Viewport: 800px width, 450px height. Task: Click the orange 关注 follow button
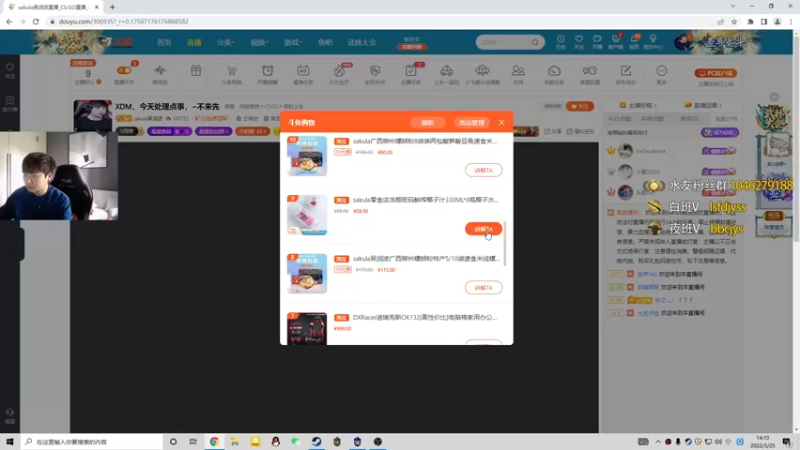point(580,106)
